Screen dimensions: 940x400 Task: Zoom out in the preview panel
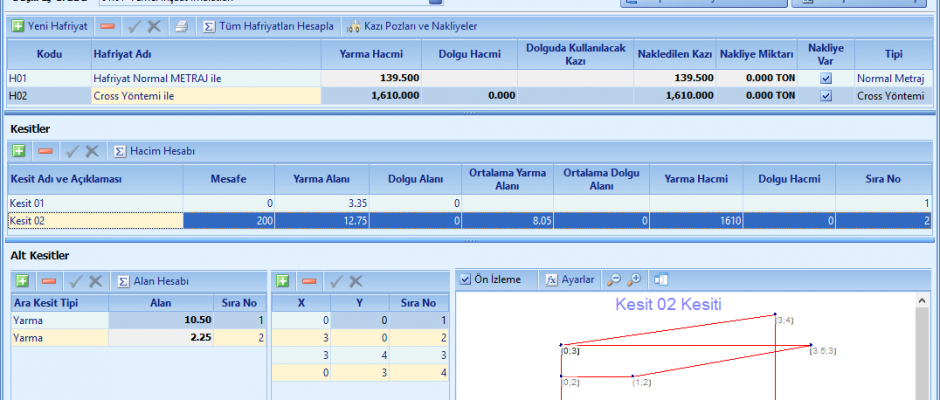click(614, 280)
